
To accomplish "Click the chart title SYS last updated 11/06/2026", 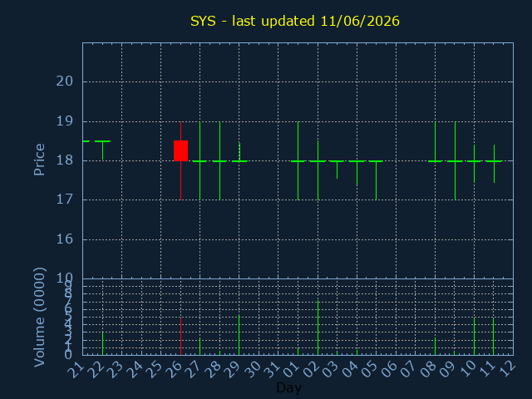I will click(295, 21).
